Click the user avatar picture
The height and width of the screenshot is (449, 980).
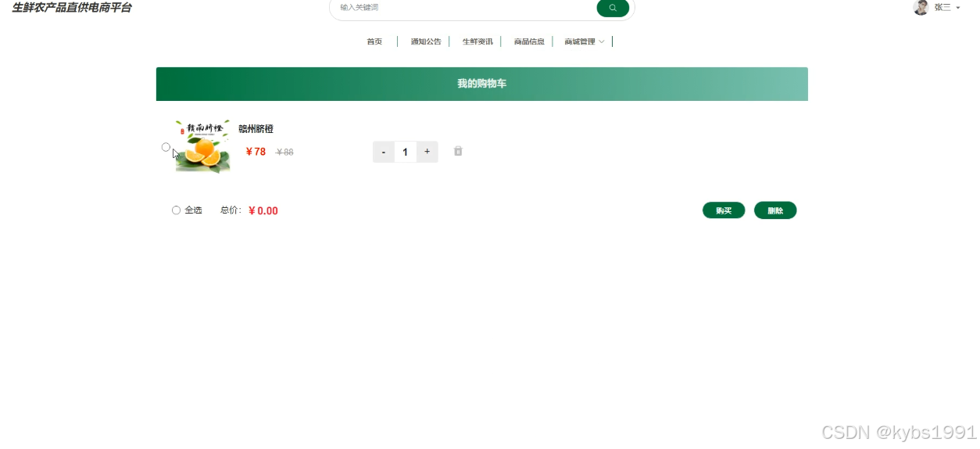[921, 7]
